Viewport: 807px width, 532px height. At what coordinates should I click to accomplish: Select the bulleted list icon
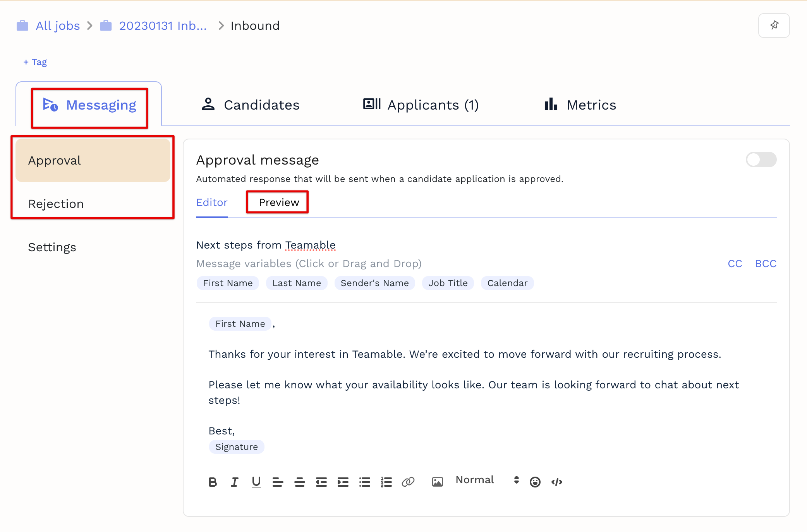(x=364, y=482)
